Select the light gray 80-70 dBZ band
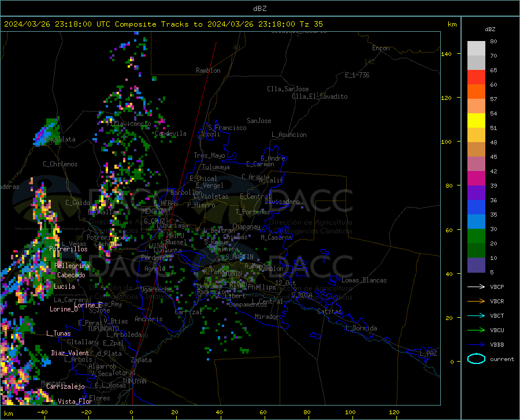The height and width of the screenshot is (420, 520). coord(476,49)
